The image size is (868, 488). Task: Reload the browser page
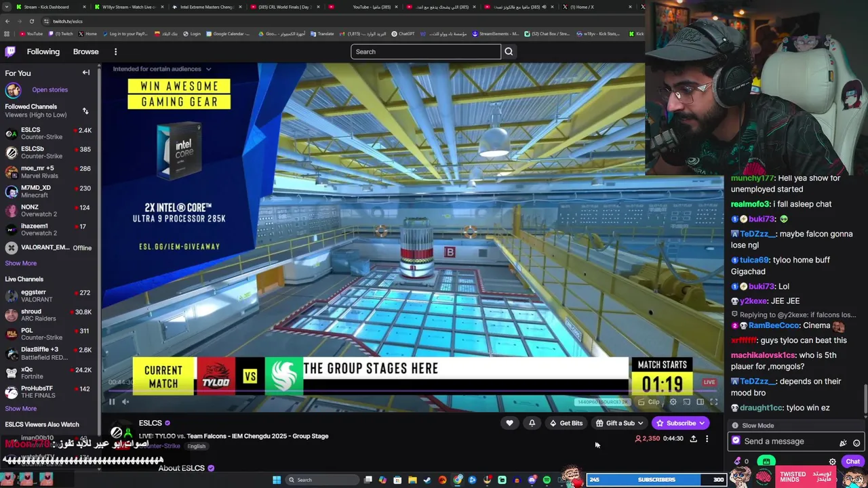click(31, 21)
